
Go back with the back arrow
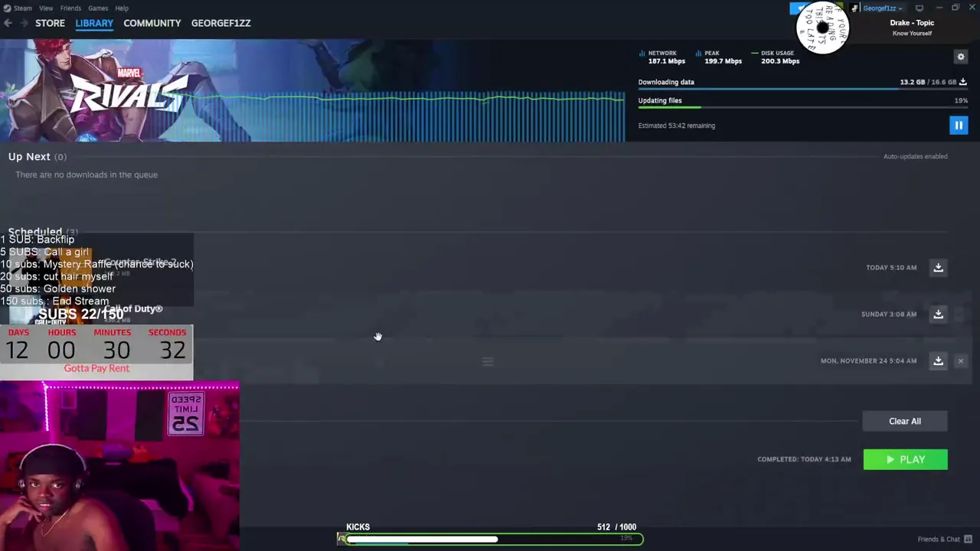pos(8,23)
